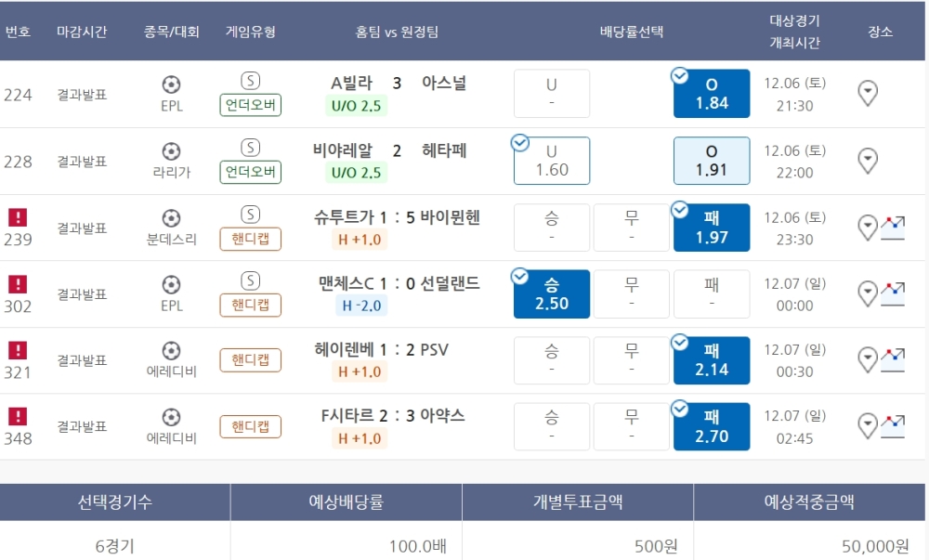Viewport: 929px width, 560px height.
Task: Click 마감시간 column header
Action: (x=82, y=32)
